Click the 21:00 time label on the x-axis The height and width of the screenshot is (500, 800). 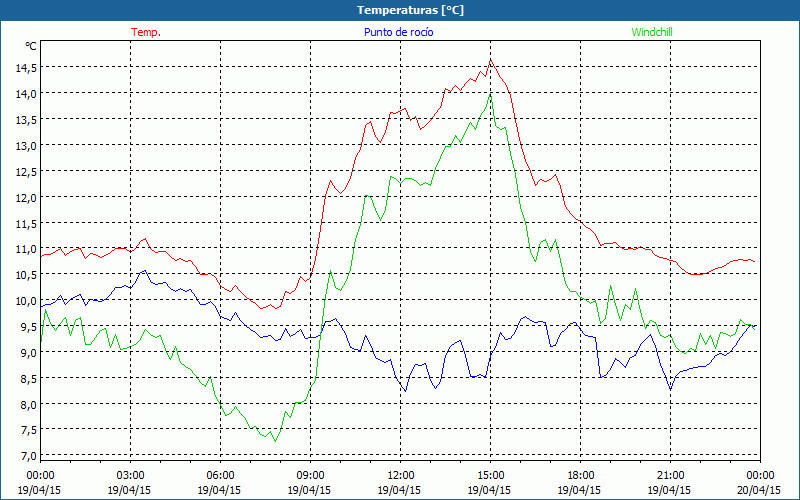[670, 476]
